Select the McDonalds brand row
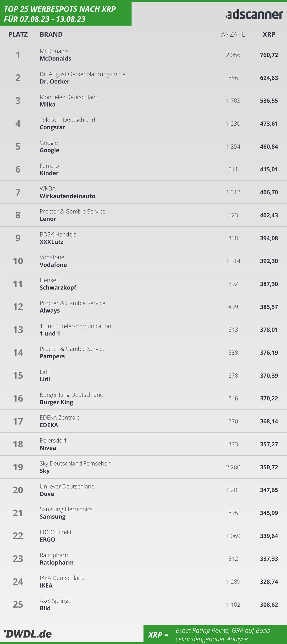The width and height of the screenshot is (287, 644). [x=143, y=55]
